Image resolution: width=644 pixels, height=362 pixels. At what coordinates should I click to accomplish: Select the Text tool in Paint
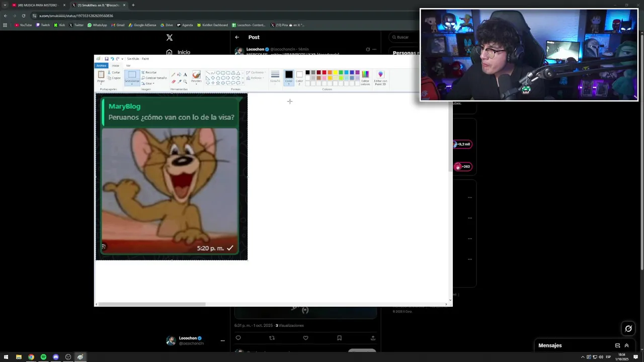tap(185, 74)
